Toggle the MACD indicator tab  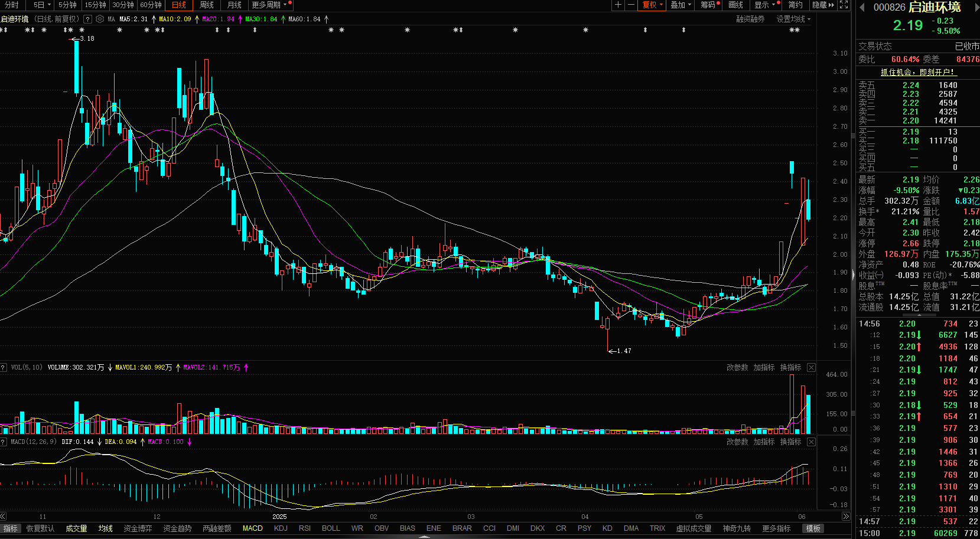[252, 528]
